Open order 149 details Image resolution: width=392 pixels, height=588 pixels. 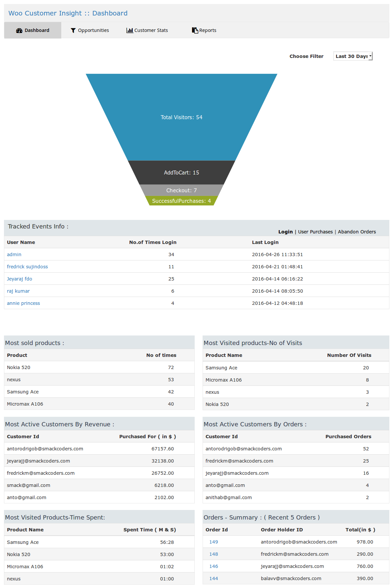[x=213, y=542]
